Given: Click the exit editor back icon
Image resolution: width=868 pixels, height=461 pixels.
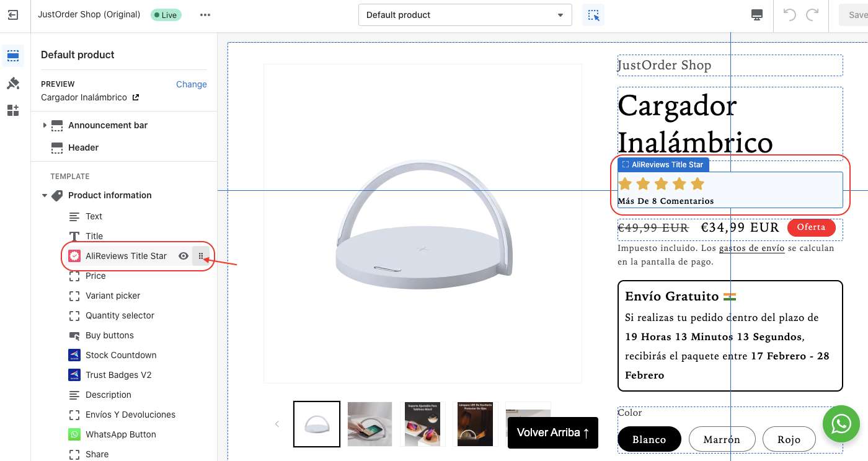Looking at the screenshot, I should pos(13,15).
